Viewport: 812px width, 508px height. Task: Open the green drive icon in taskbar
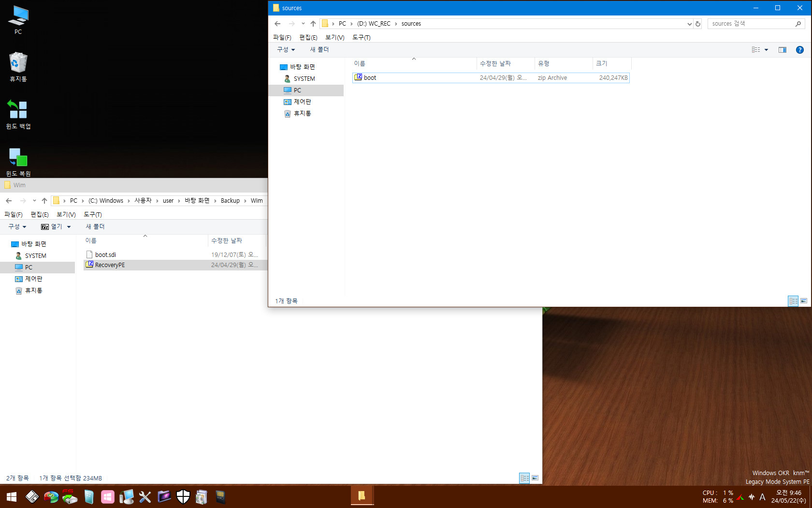(70, 497)
